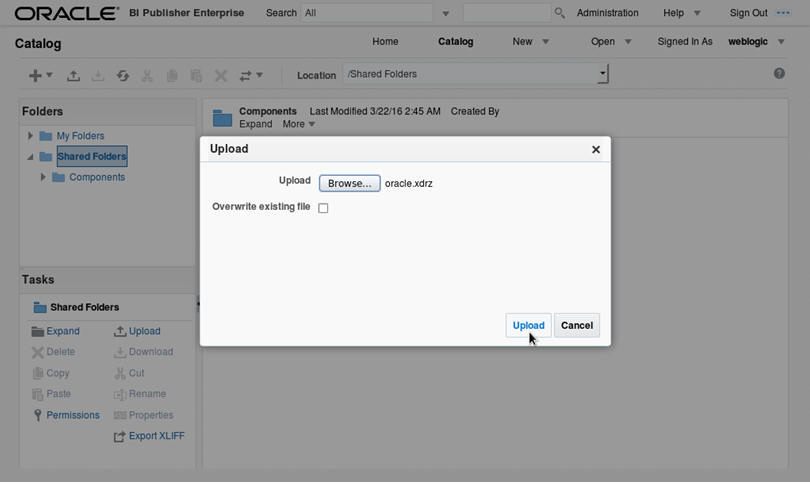Expand the My Folders tree node
The width and height of the screenshot is (810, 484).
pyautogui.click(x=30, y=135)
